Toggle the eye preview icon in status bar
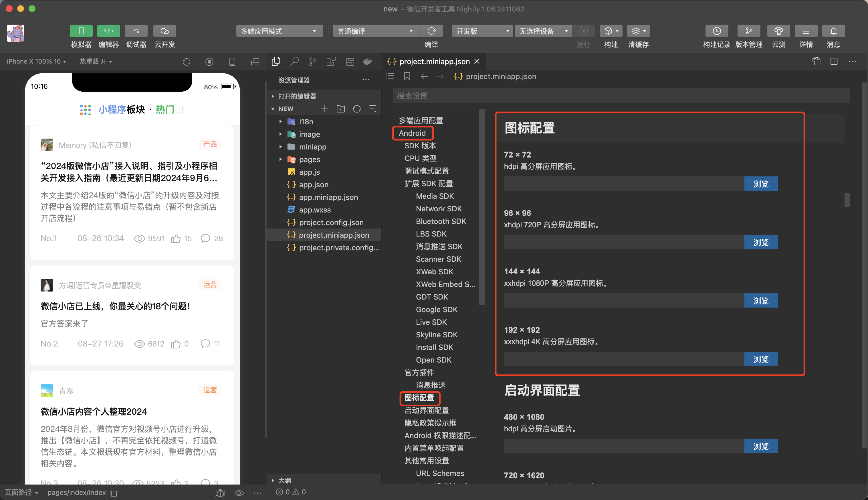 click(x=239, y=493)
